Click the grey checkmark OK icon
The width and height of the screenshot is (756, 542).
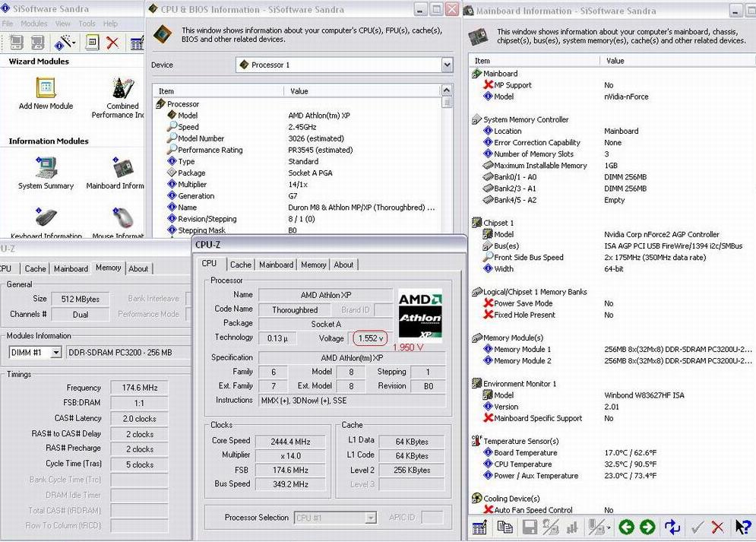[x=696, y=528]
